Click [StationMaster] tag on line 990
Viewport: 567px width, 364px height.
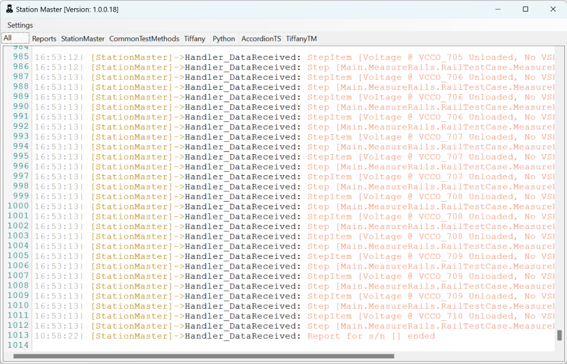(132, 107)
